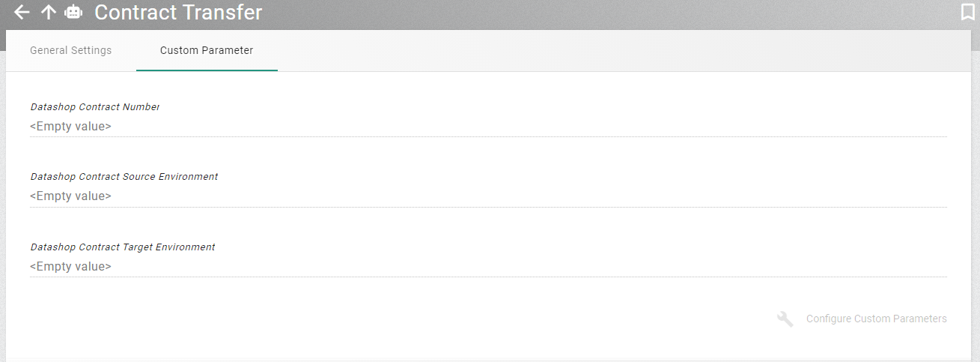Switch to the General Settings tab
980x362 pixels.
point(70,51)
